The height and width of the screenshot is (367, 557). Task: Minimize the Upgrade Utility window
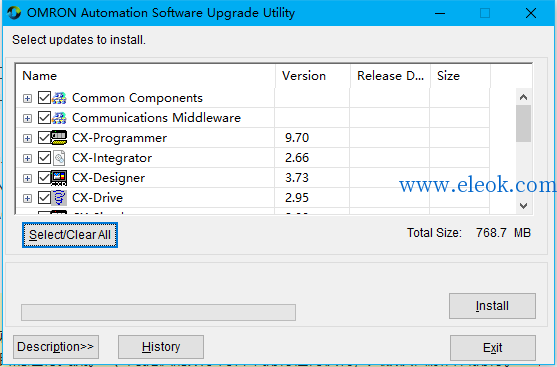[x=440, y=13]
